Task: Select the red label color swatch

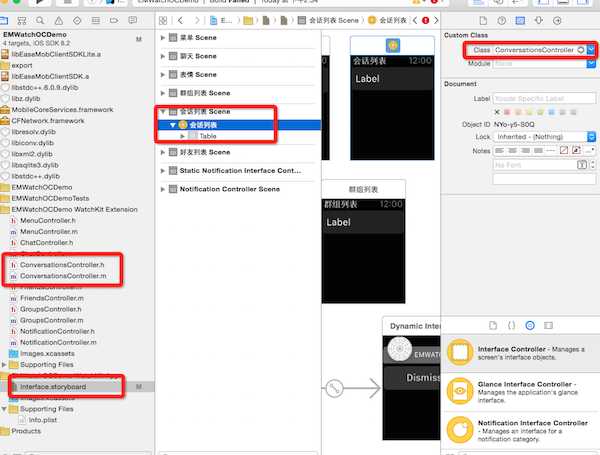Action: pos(507,112)
